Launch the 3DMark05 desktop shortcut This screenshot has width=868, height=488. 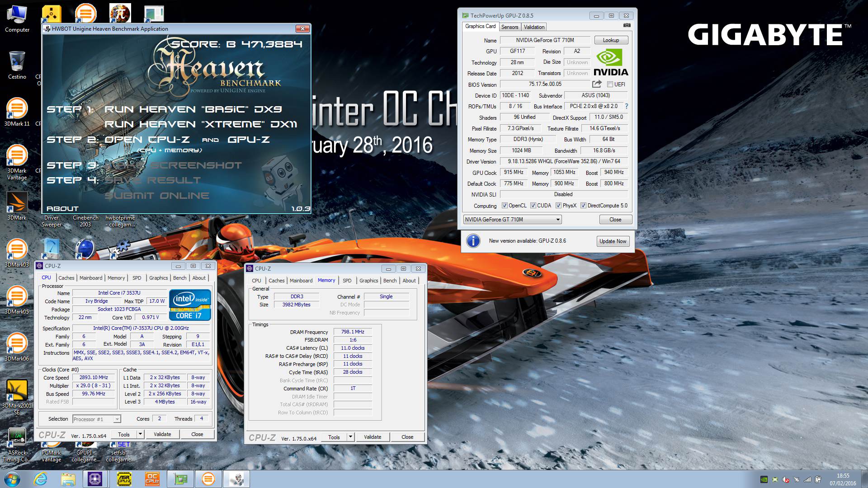pyautogui.click(x=17, y=300)
